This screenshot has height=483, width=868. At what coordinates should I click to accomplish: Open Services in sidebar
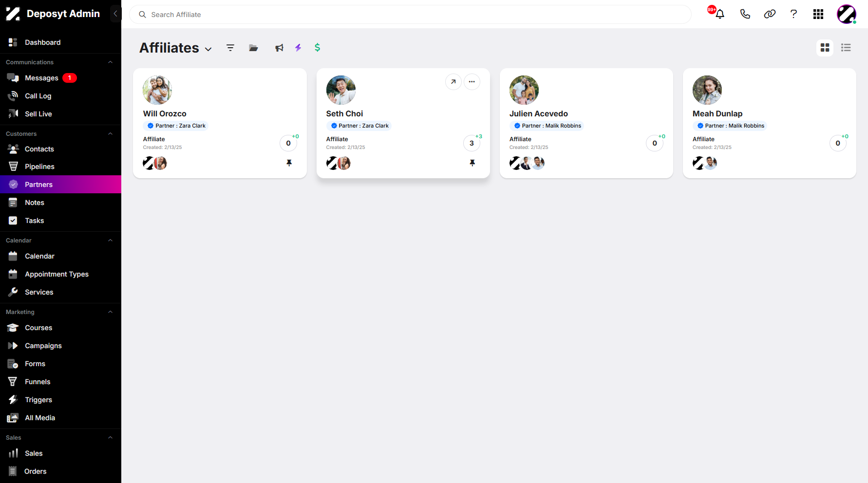(x=60, y=292)
